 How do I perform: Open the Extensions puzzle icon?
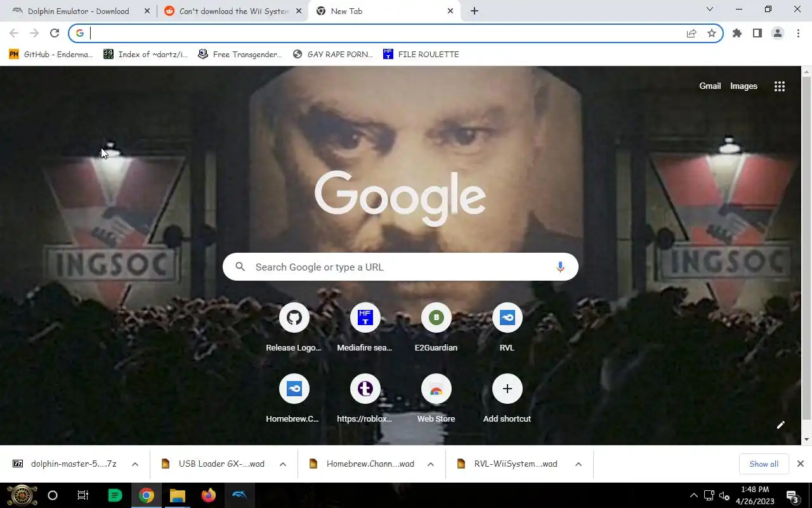737,34
